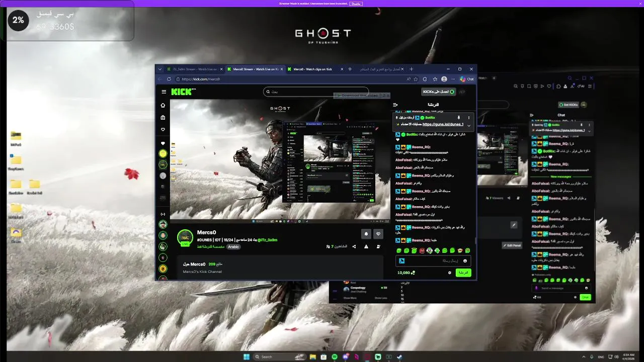Reload the page with refresh button
644x362 pixels.
[x=169, y=79]
